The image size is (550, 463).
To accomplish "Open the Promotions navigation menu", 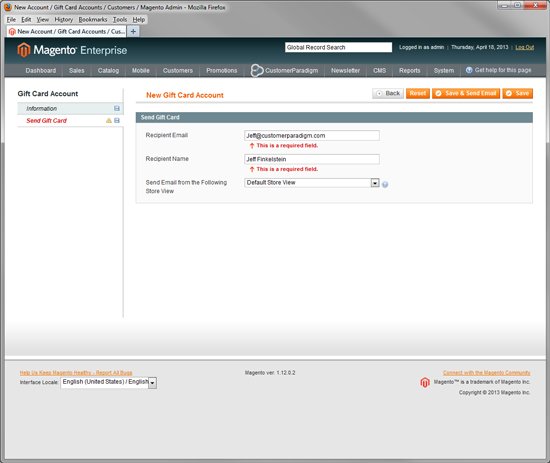I will click(222, 71).
